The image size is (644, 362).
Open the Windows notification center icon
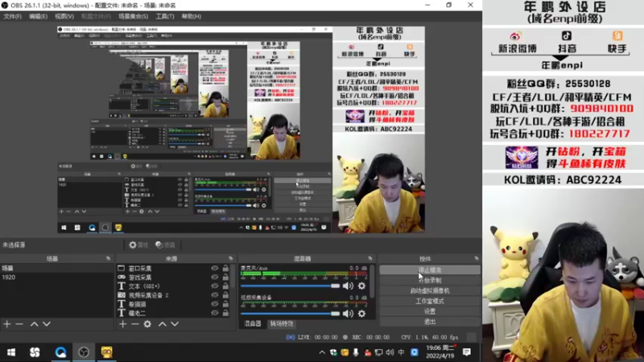click(x=467, y=352)
